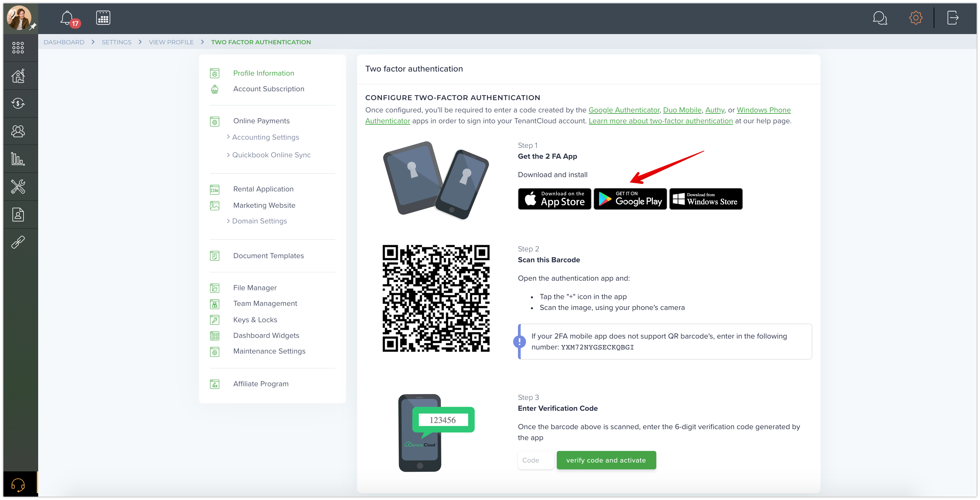Open the accounting dollar icon in sidebar
Screen dimensions: 980x500
(18, 104)
